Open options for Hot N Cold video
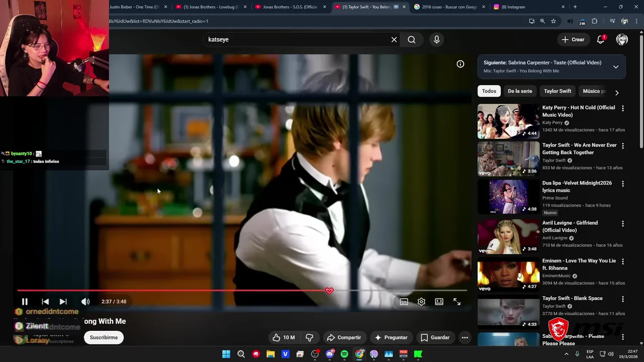This screenshot has width=644, height=362. pyautogui.click(x=623, y=108)
